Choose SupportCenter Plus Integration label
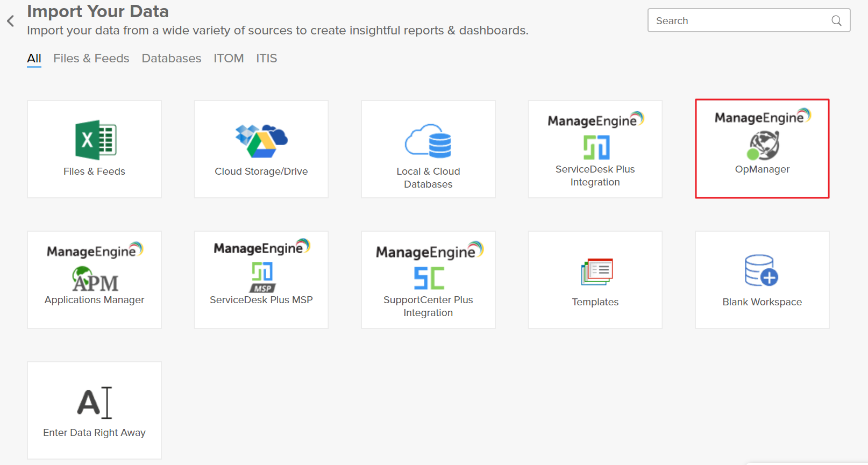Viewport: 868px width, 465px height. pos(428,306)
